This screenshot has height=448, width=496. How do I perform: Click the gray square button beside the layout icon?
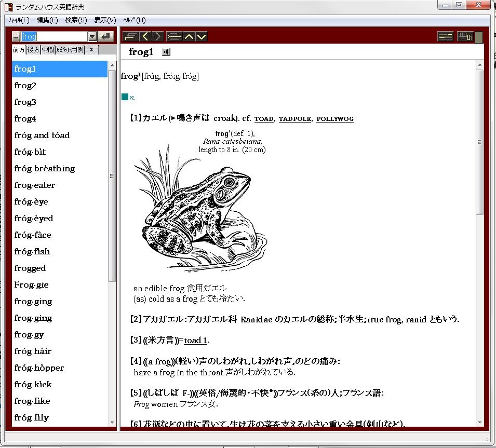[479, 37]
